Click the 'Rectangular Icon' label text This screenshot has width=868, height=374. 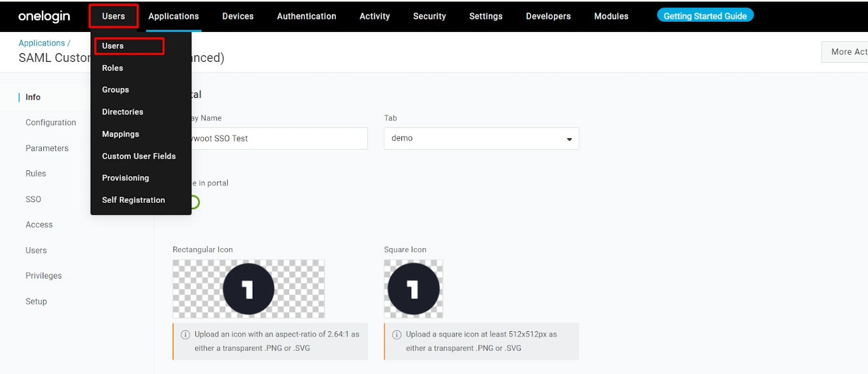(x=202, y=250)
